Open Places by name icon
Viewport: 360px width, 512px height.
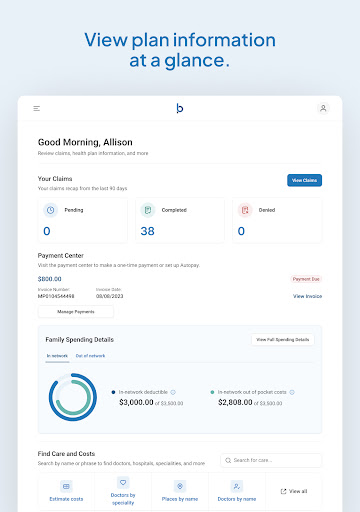click(x=180, y=486)
